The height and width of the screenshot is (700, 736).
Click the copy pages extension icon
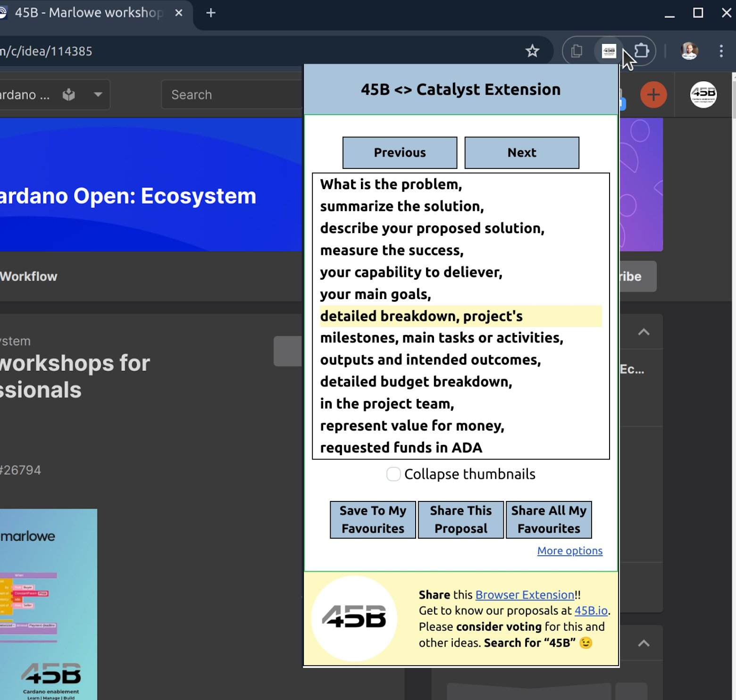point(577,51)
